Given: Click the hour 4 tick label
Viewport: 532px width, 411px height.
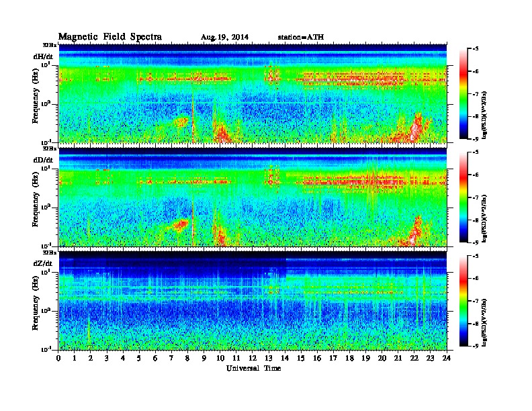Looking at the screenshot, I should pyautogui.click(x=123, y=358).
